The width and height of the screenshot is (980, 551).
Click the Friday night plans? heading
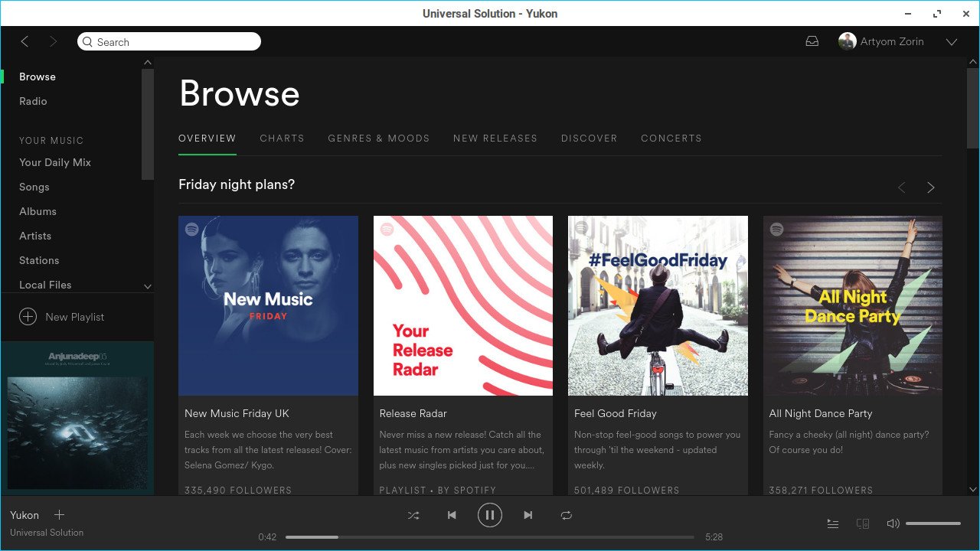237,184
